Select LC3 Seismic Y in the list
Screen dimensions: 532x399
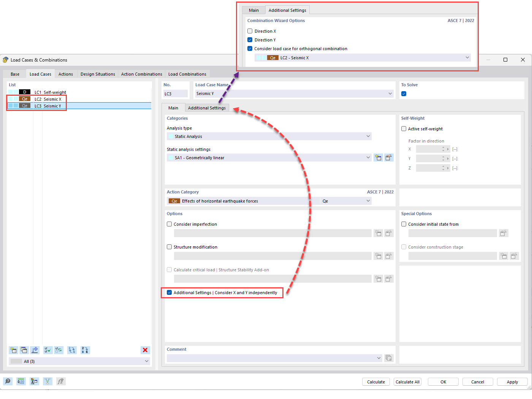click(79, 106)
